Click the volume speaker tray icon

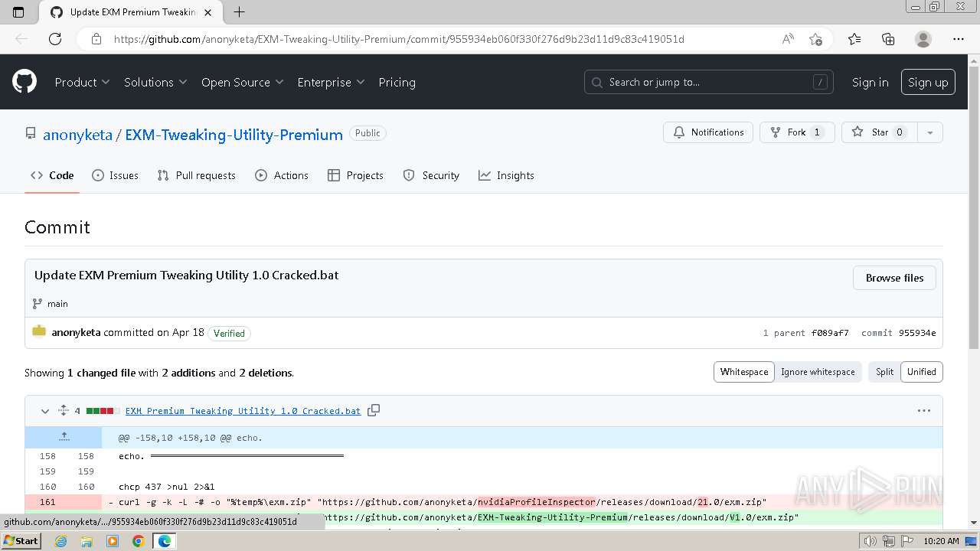tap(871, 541)
